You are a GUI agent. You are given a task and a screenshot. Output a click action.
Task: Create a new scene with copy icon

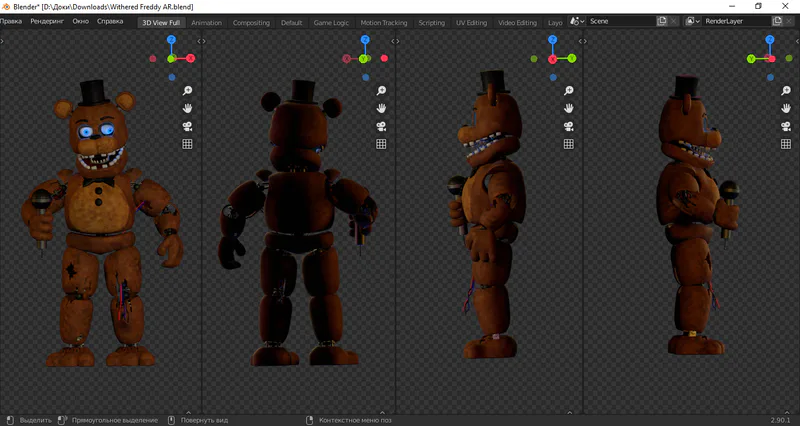(662, 21)
